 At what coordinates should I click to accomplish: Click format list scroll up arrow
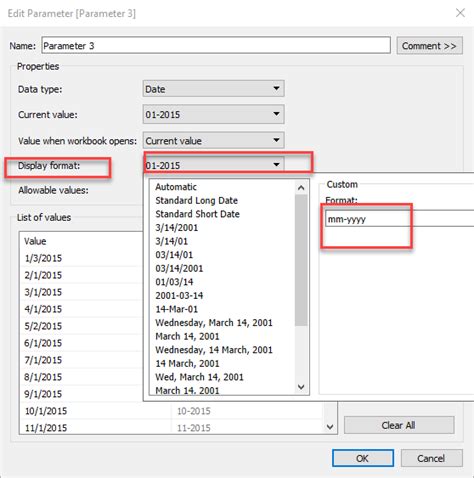point(301,188)
